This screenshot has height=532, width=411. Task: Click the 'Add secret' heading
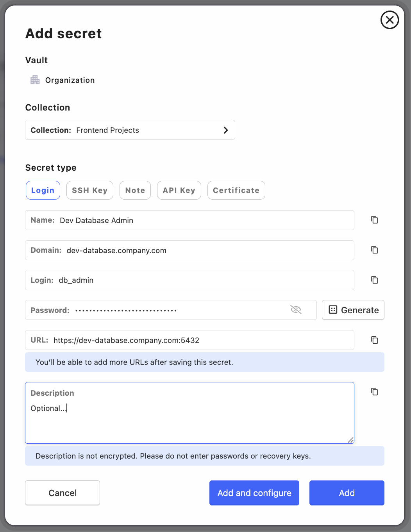tap(64, 34)
